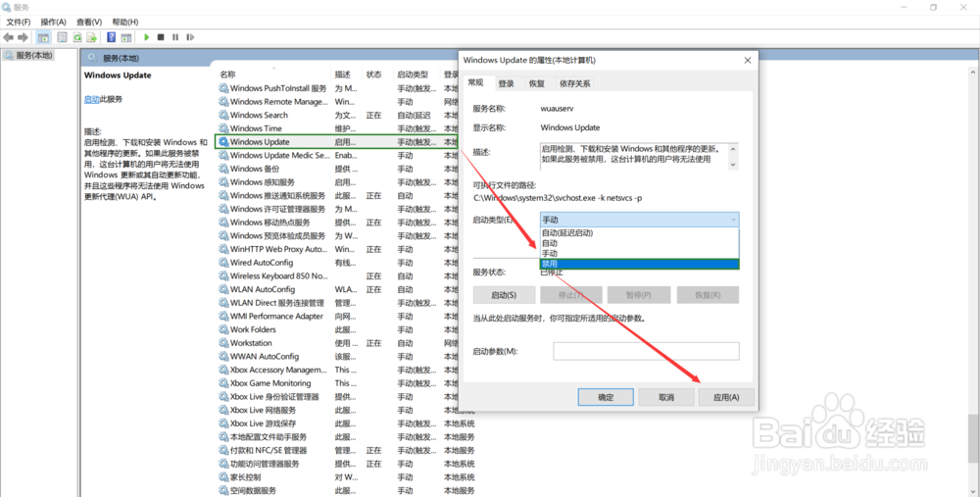980x497 pixels.
Task: Confirm with the 确定 button
Action: 606,397
